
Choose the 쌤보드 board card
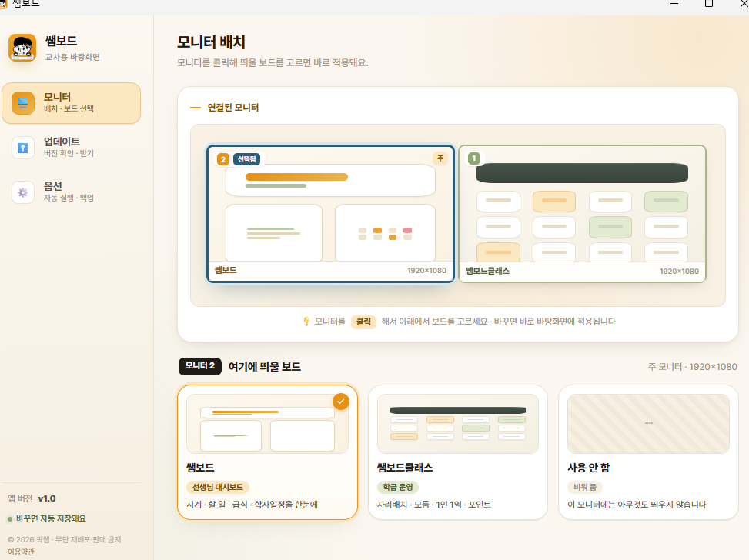tap(268, 452)
